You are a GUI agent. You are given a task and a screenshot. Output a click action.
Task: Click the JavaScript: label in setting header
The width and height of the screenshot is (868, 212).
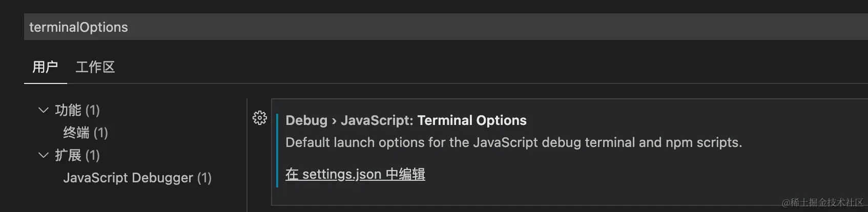pos(377,120)
